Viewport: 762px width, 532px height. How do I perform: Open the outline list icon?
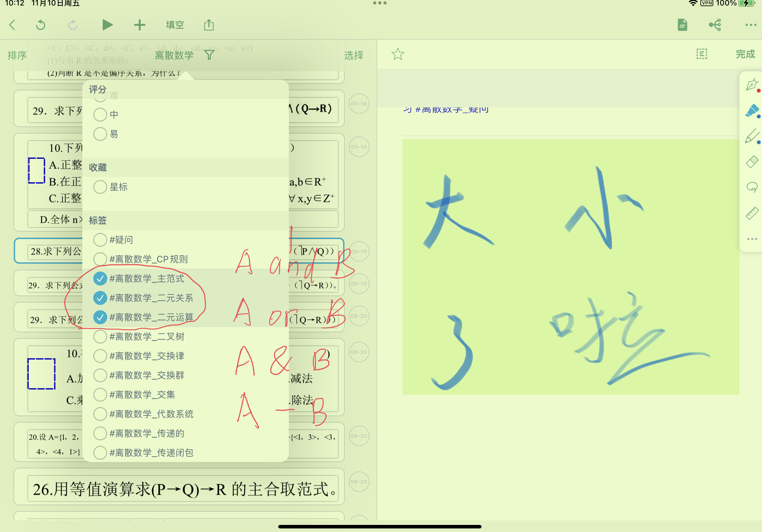(x=702, y=54)
